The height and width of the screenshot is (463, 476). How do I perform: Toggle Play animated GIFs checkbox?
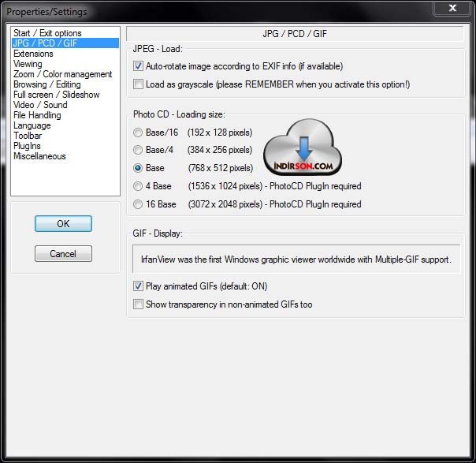[x=138, y=286]
